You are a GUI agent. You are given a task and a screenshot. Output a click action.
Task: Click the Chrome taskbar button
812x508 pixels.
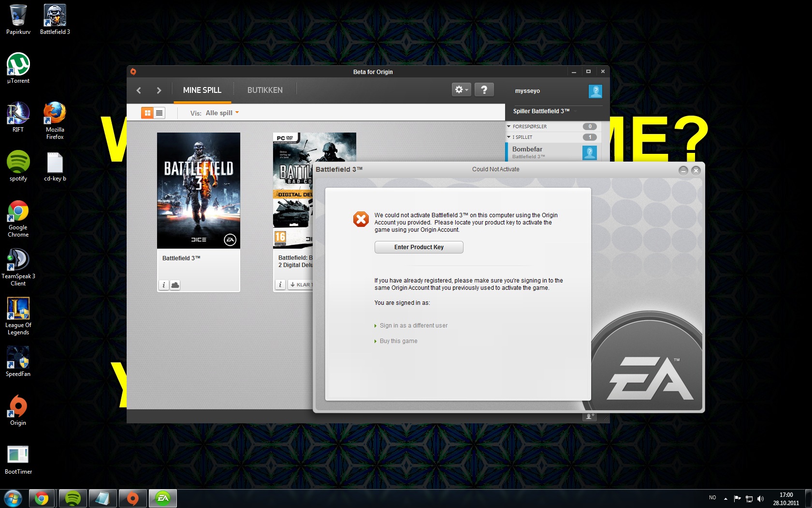click(x=42, y=498)
